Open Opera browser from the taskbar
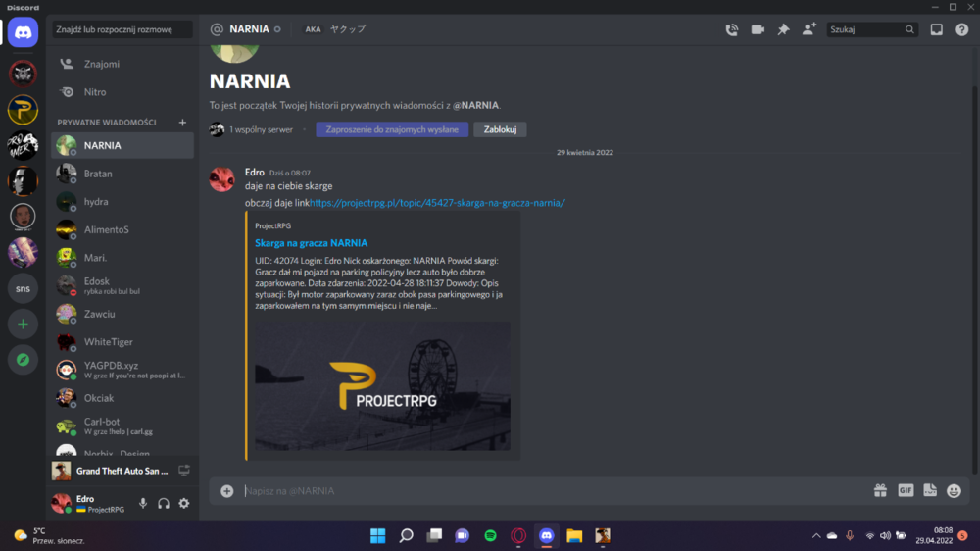 point(518,536)
